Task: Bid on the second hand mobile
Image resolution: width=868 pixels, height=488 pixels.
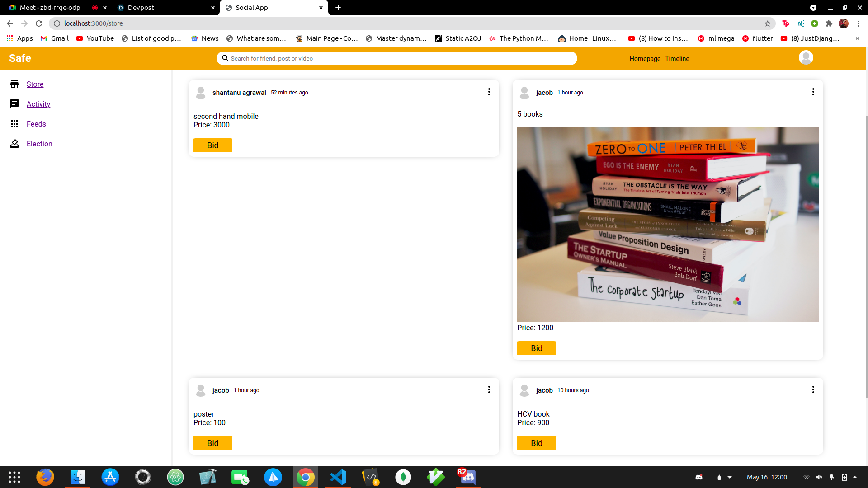Action: 213,145
